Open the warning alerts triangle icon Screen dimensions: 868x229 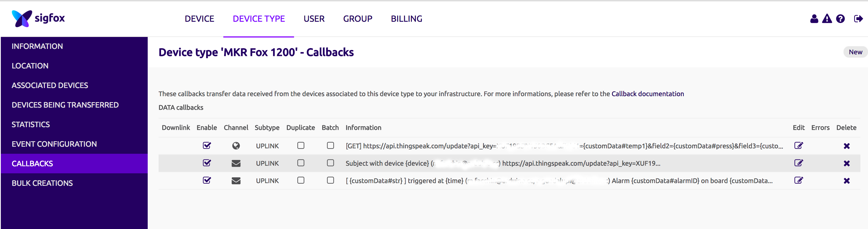click(x=827, y=19)
